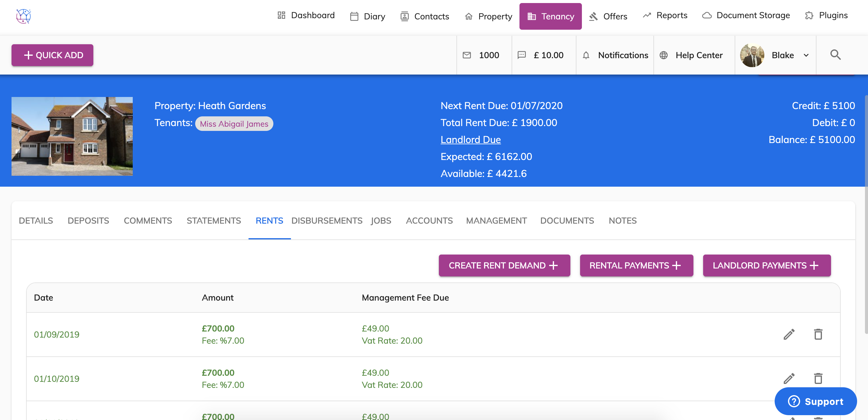Click the app logo icon
The width and height of the screenshot is (868, 420).
point(23,16)
